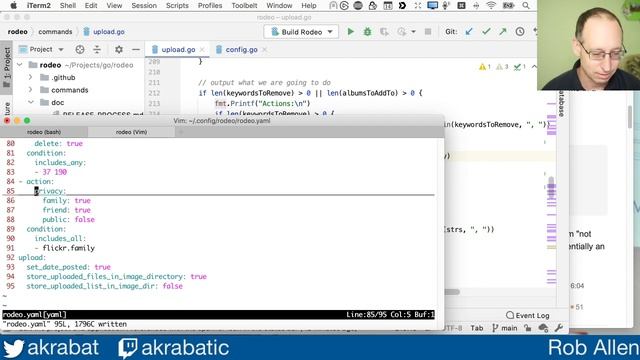Image resolution: width=640 pixels, height=360 pixels.
Task: Click line number 212 in gutter
Action: pyautogui.click(x=154, y=93)
